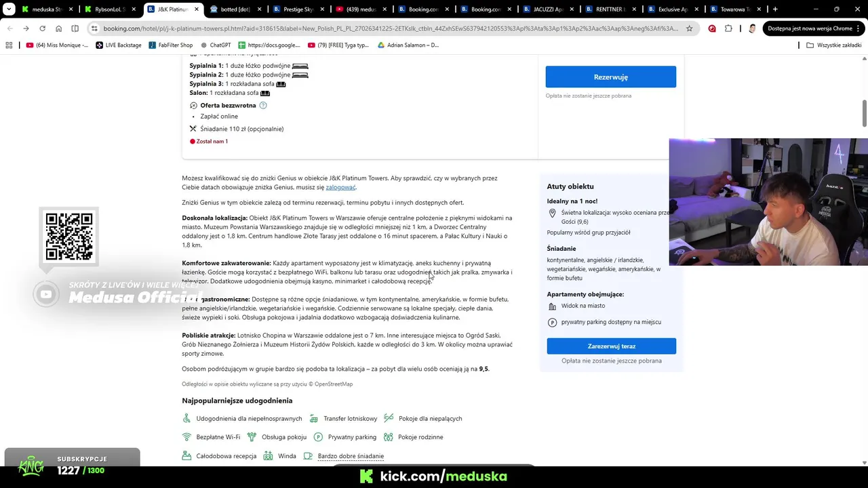Open LIVE Backstage bookmark
The height and width of the screenshot is (488, 868).
[x=119, y=45]
